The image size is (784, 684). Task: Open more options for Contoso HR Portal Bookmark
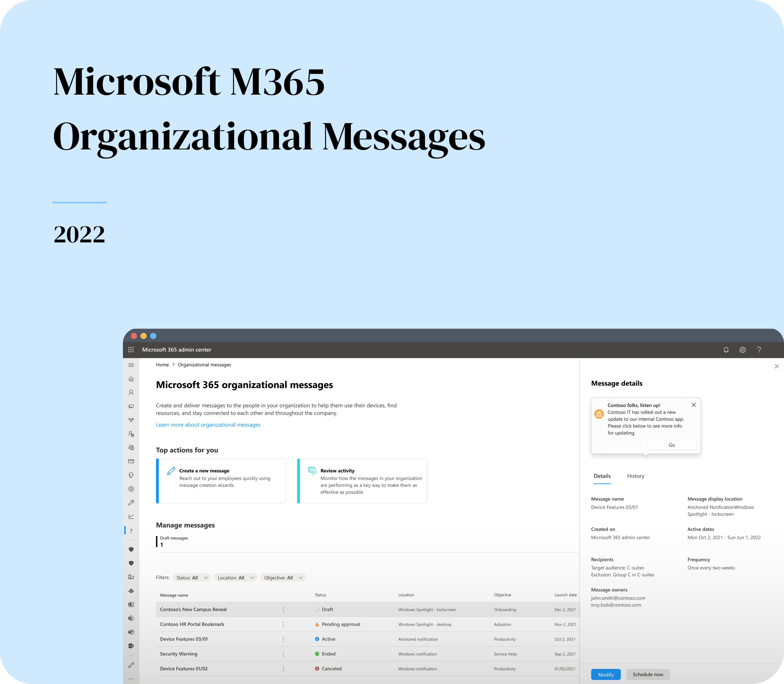click(x=283, y=624)
